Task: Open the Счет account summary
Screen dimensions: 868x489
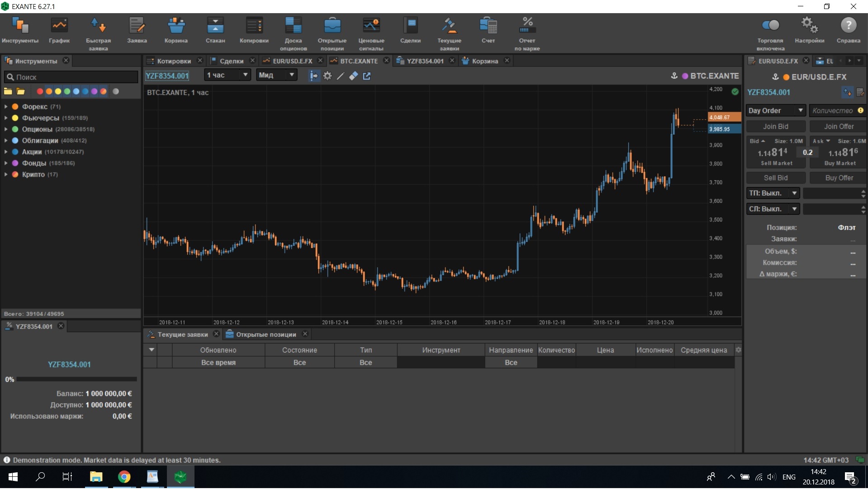Action: [x=488, y=31]
